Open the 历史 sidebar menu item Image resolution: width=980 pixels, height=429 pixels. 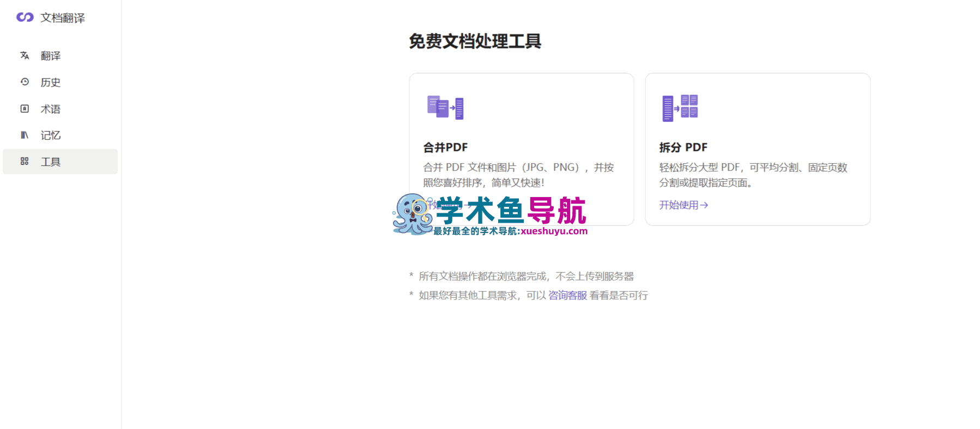[60, 82]
